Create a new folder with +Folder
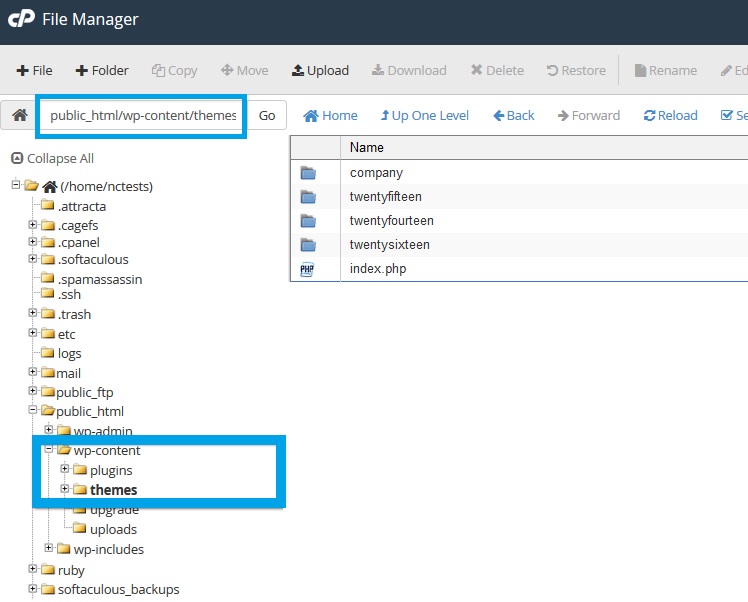The image size is (748, 602). click(102, 71)
